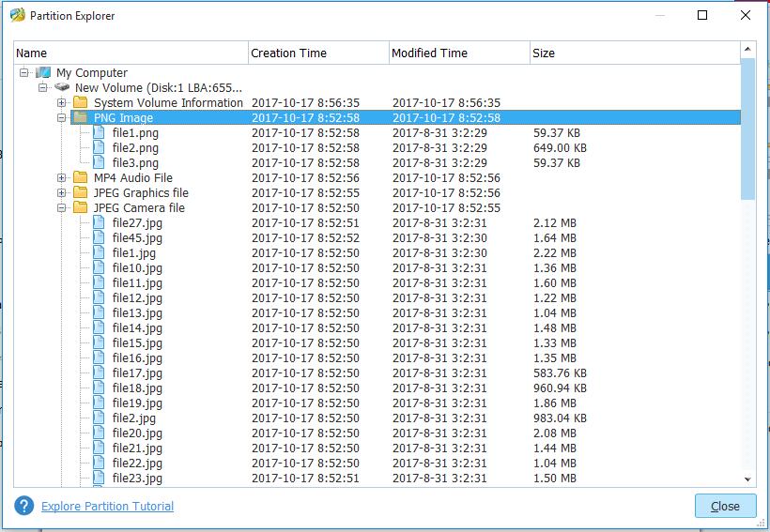Screen dimensions: 770x532
Task: Click the MP4 Audio File folder icon
Action: coord(81,178)
